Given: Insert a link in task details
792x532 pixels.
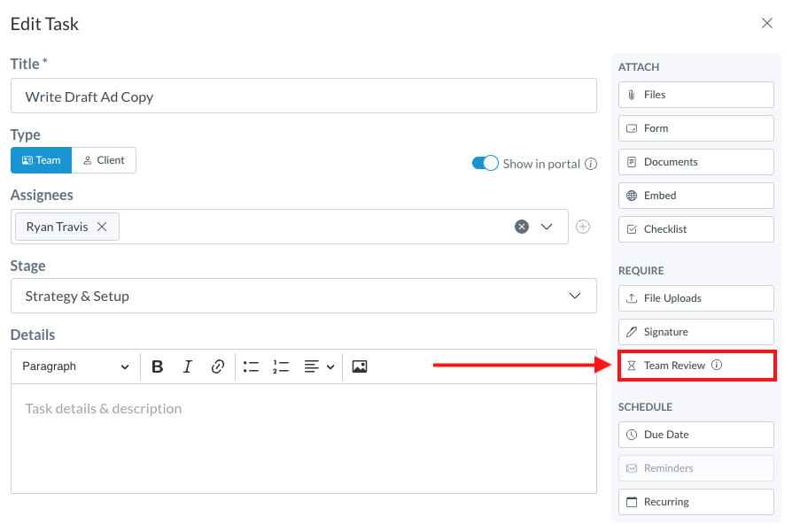Looking at the screenshot, I should coord(217,366).
